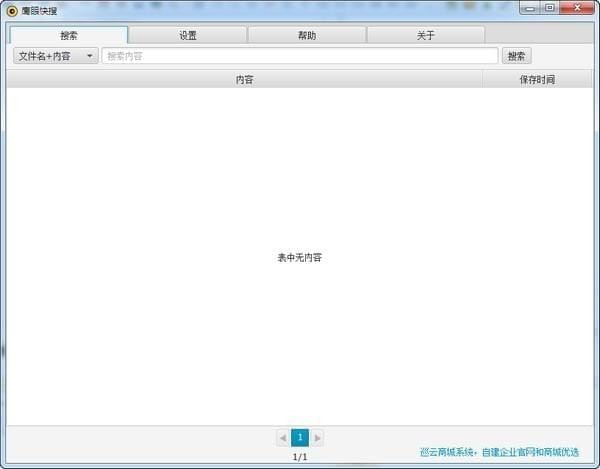The height and width of the screenshot is (469, 600).
Task: Switch to the 搜索 tab
Action: [x=68, y=35]
